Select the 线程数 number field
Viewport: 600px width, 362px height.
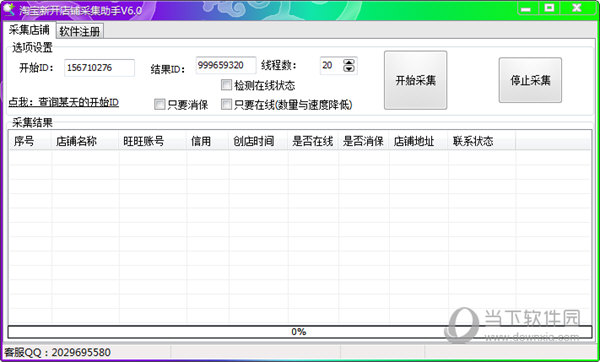pos(331,65)
